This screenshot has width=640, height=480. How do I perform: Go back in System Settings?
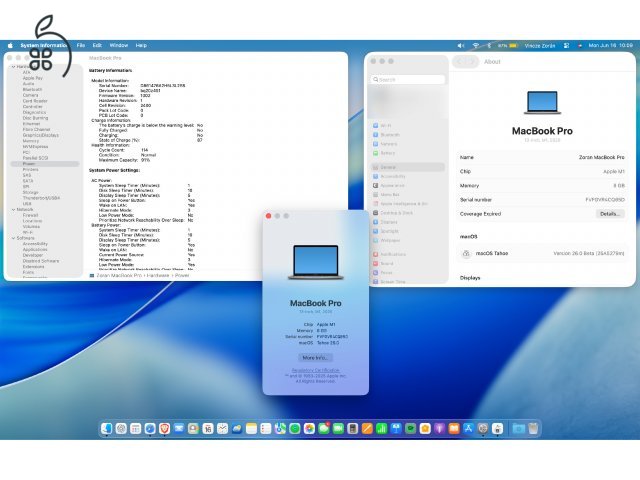(x=460, y=62)
